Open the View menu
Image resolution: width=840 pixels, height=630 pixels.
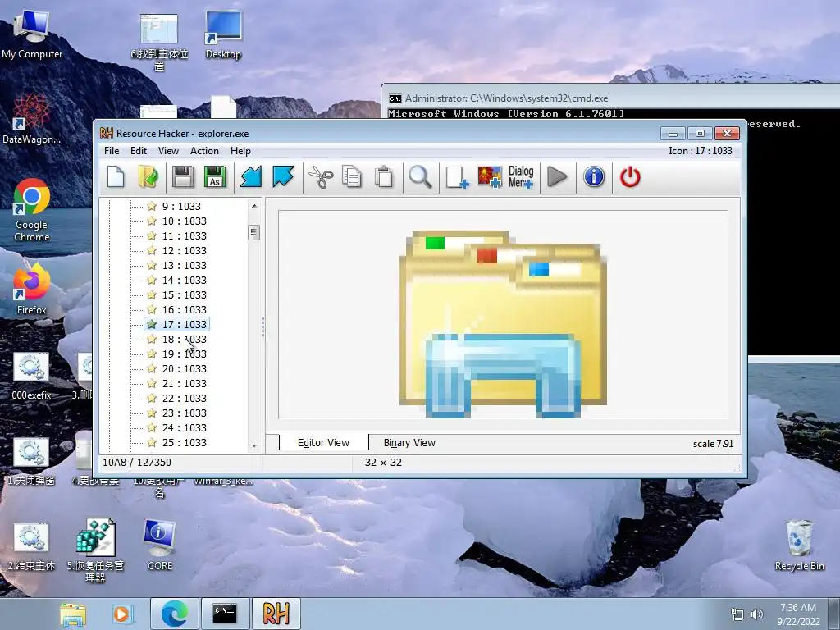point(168,151)
